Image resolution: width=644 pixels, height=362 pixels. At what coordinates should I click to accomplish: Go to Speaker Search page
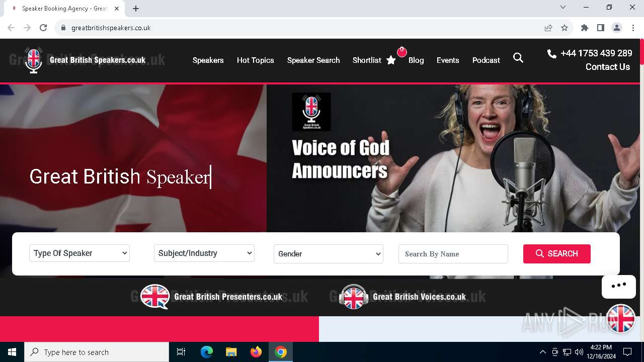(313, 60)
